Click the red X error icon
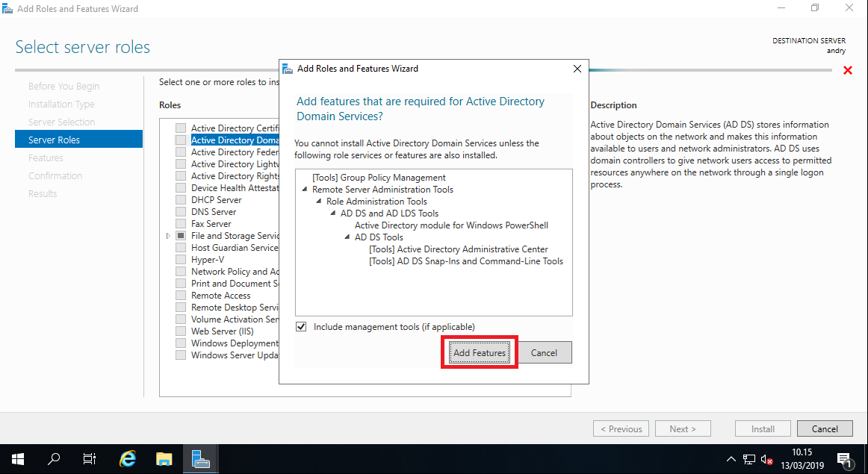 (848, 70)
